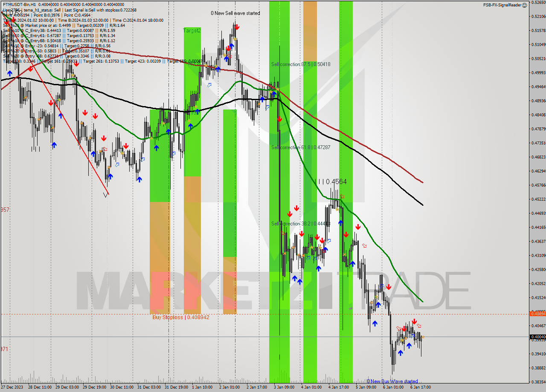Click the '0 New Sell wave started' label

(x=235, y=13)
